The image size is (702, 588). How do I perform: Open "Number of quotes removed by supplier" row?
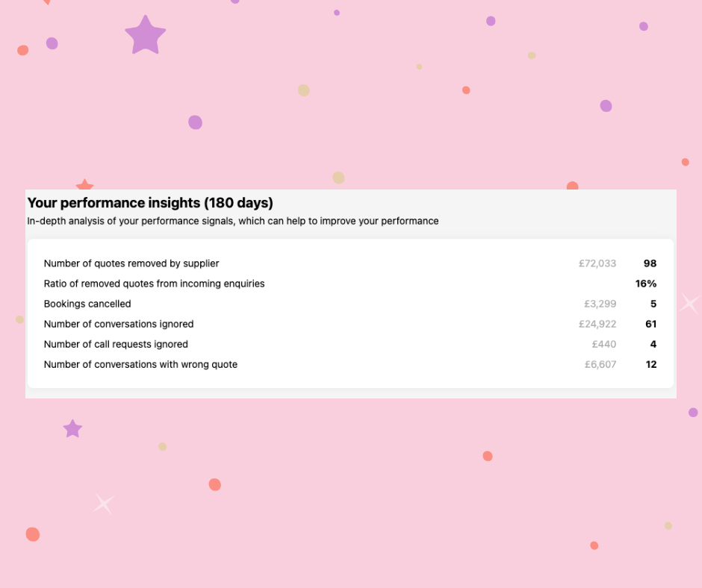pyautogui.click(x=131, y=263)
